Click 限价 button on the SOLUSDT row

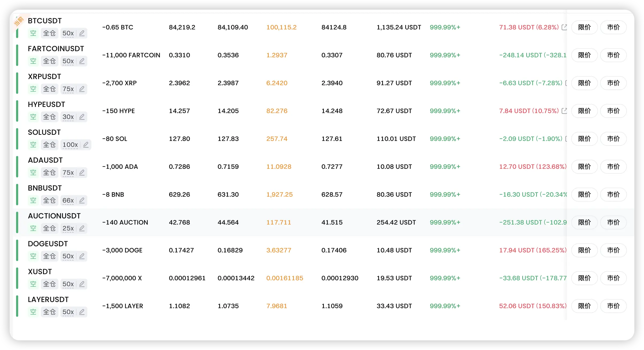[584, 139]
